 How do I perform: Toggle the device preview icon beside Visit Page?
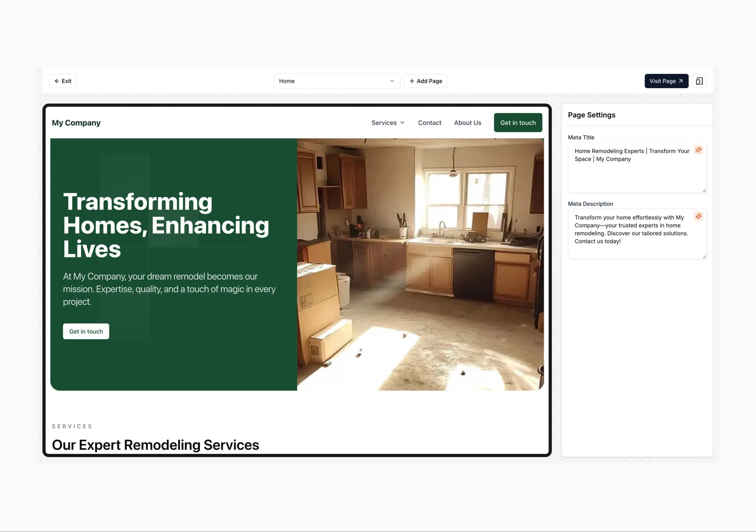pos(699,81)
